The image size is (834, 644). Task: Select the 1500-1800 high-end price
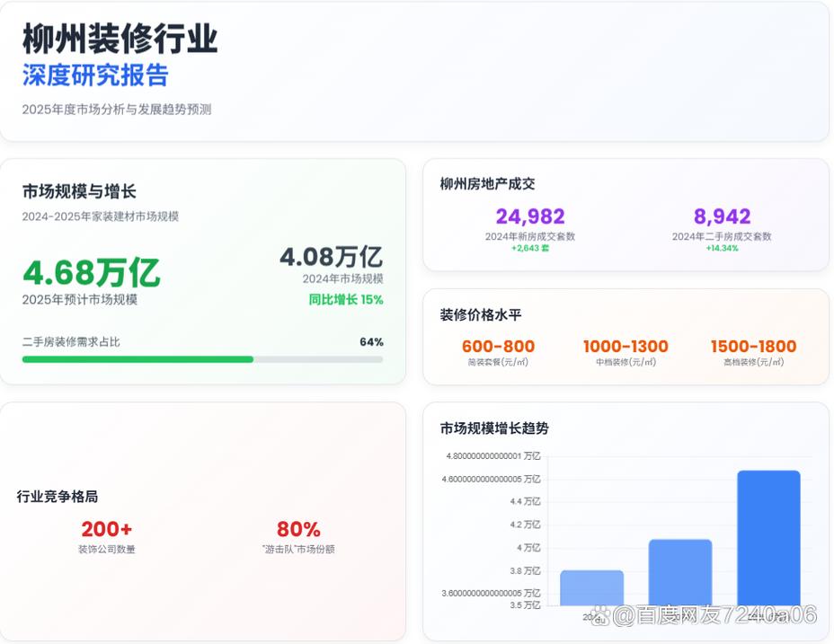pyautogui.click(x=753, y=347)
